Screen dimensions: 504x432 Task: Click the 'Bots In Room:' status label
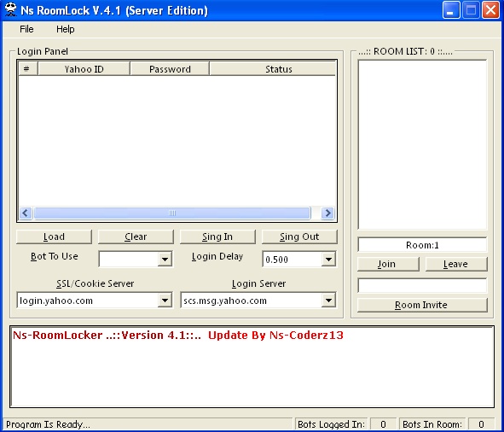coord(432,424)
